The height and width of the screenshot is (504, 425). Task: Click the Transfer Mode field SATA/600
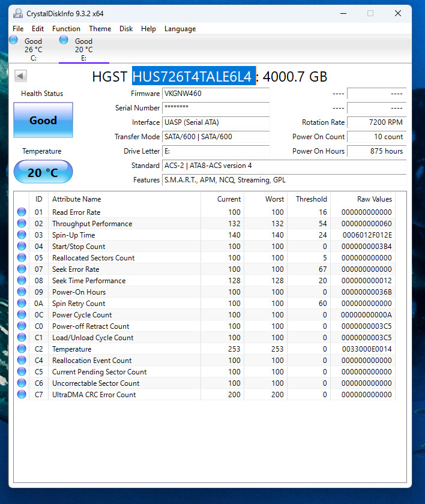(x=216, y=137)
